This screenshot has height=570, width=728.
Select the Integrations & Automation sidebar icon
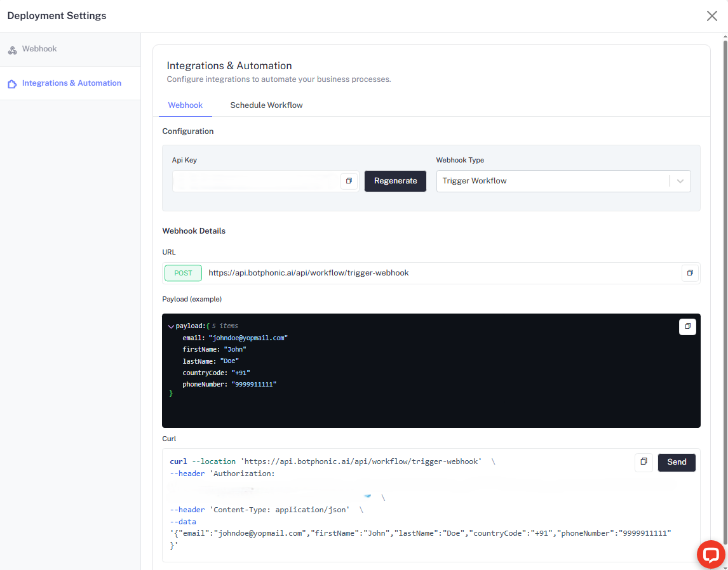click(11, 83)
